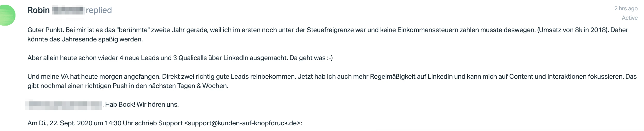Click the "2 hrs ago" timestamp
Image resolution: width=644 pixels, height=131 pixels.
coord(626,9)
